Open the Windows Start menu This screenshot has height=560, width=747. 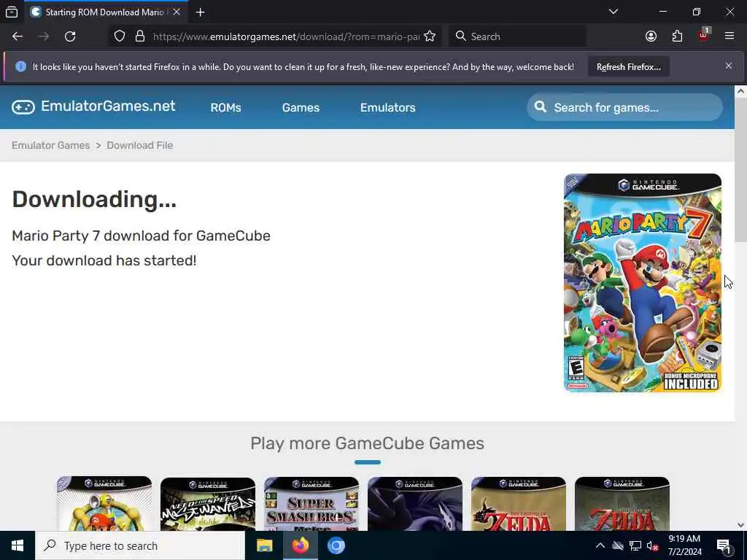pos(18,545)
